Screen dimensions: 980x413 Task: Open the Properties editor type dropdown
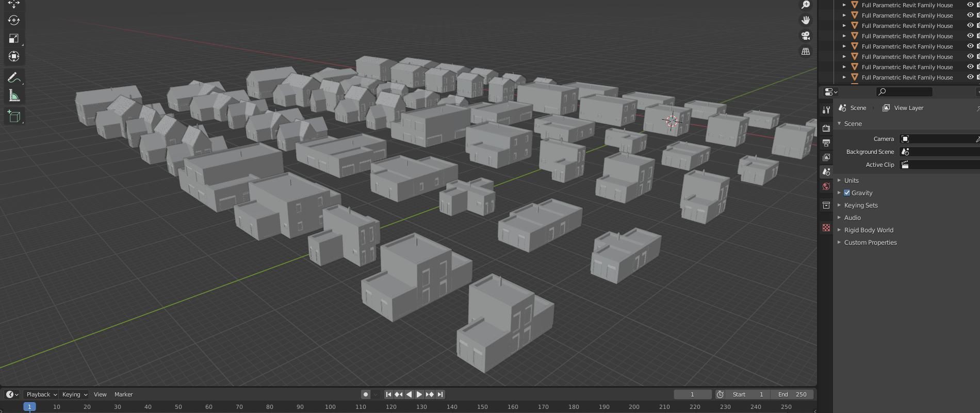pyautogui.click(x=830, y=92)
